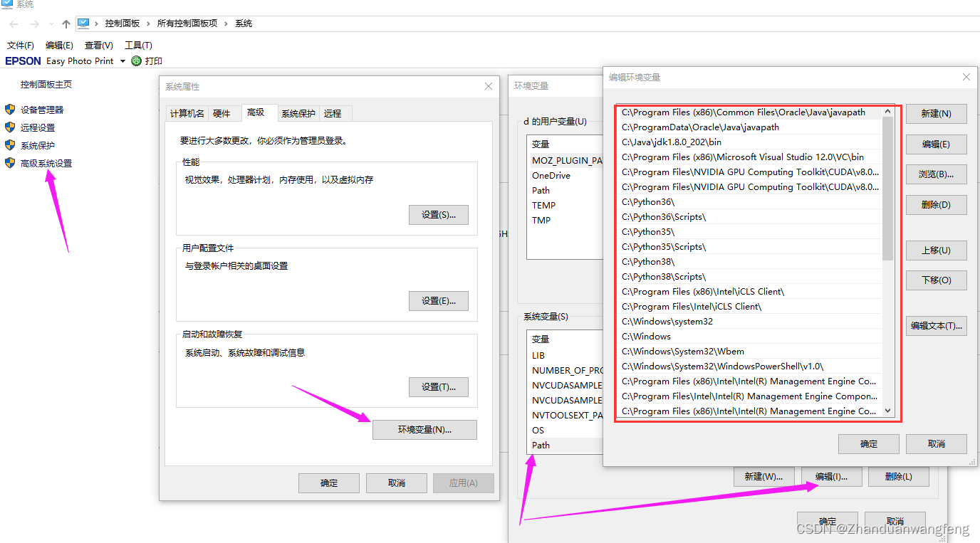
Task: Click the 上移(U) button
Action: pyautogui.click(x=936, y=251)
